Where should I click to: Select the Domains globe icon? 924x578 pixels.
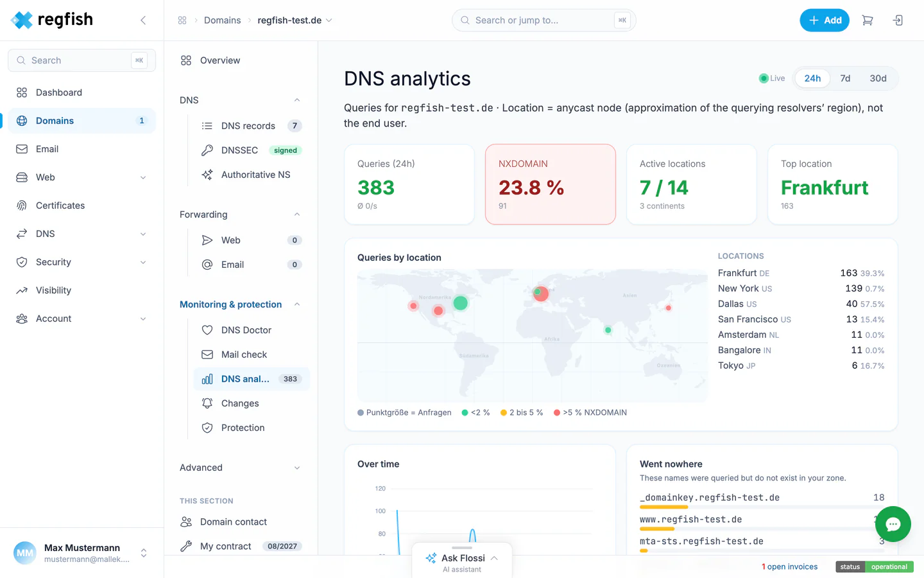[x=22, y=121]
